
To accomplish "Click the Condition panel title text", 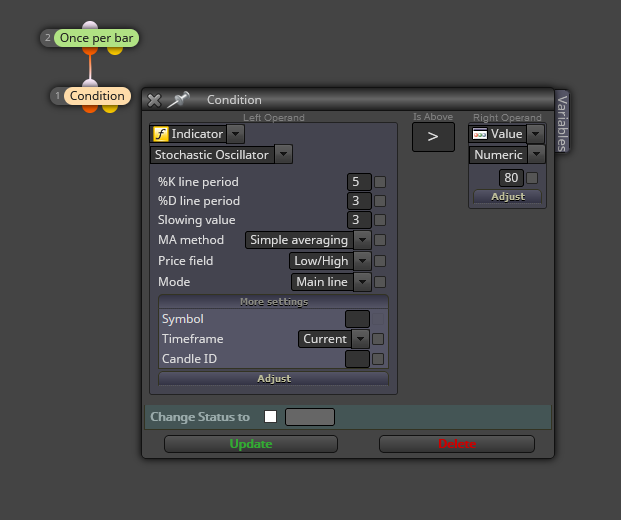I will [x=234, y=100].
